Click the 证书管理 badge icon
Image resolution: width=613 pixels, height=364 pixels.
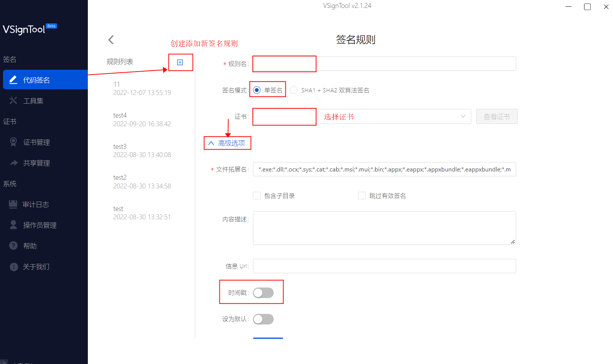13,142
